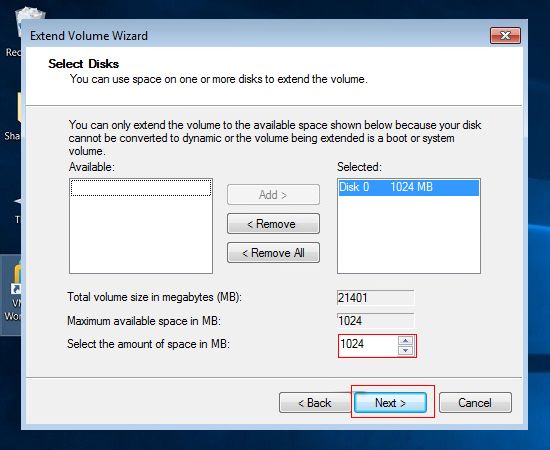Click the grayed-out Add > button
Viewport: 550px width, 450px height.
[x=273, y=195]
